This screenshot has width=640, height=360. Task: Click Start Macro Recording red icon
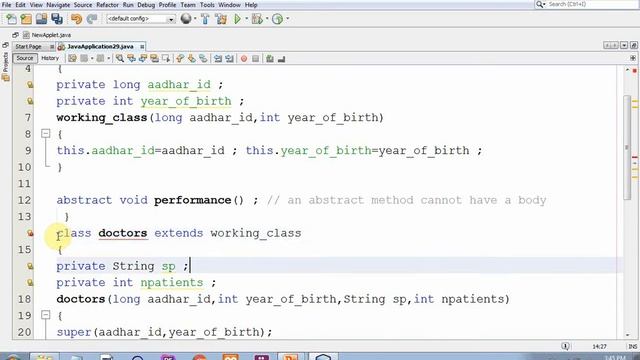(x=244, y=59)
